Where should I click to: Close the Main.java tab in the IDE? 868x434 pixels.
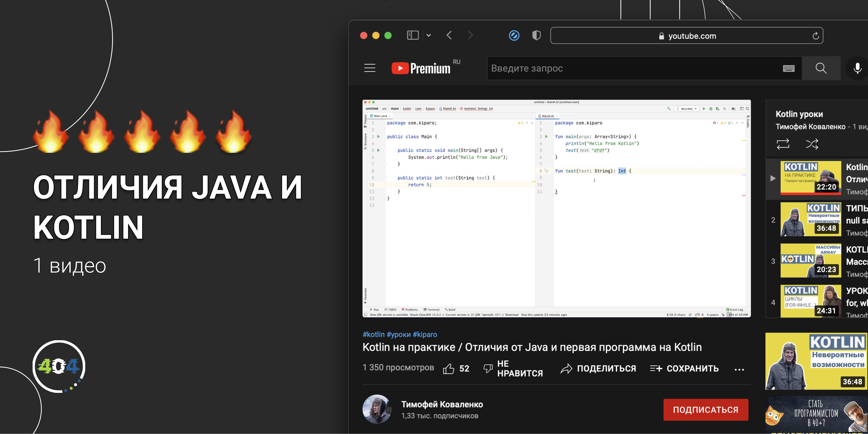point(390,116)
